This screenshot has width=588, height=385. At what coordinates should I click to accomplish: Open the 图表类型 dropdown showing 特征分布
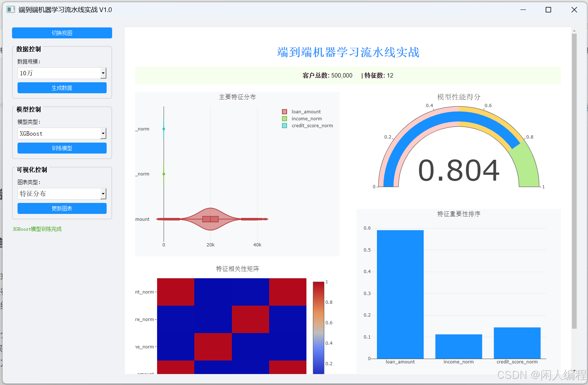click(62, 194)
